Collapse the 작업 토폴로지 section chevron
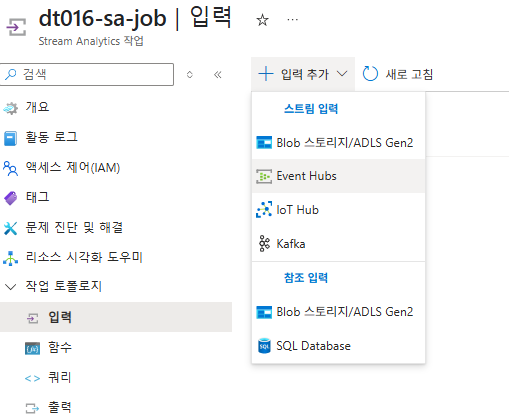 pos(11,287)
